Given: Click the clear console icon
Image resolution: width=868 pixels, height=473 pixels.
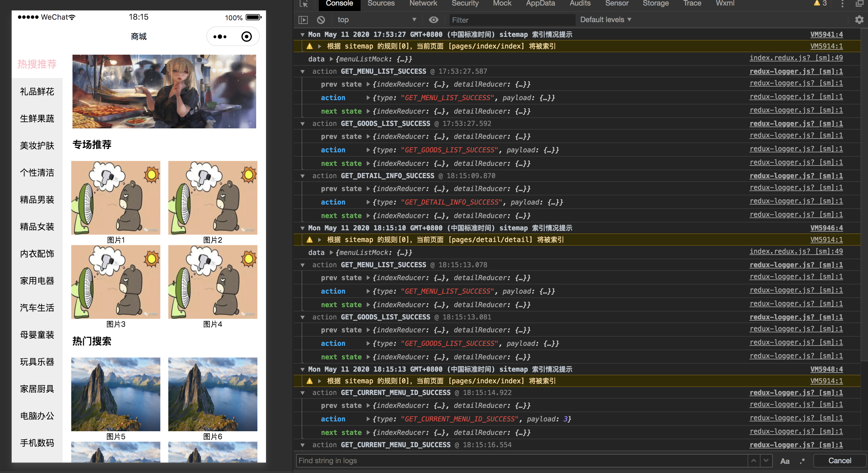Looking at the screenshot, I should pos(321,20).
